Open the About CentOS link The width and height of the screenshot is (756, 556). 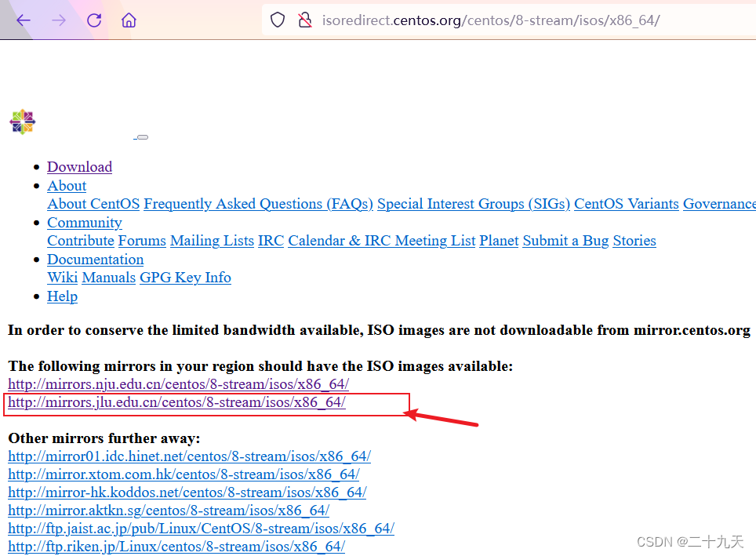click(x=93, y=204)
